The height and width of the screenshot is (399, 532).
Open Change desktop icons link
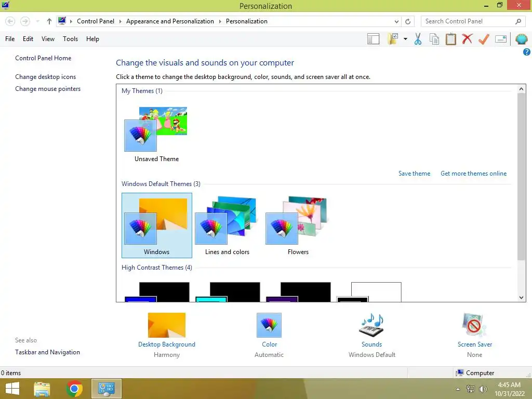click(46, 77)
